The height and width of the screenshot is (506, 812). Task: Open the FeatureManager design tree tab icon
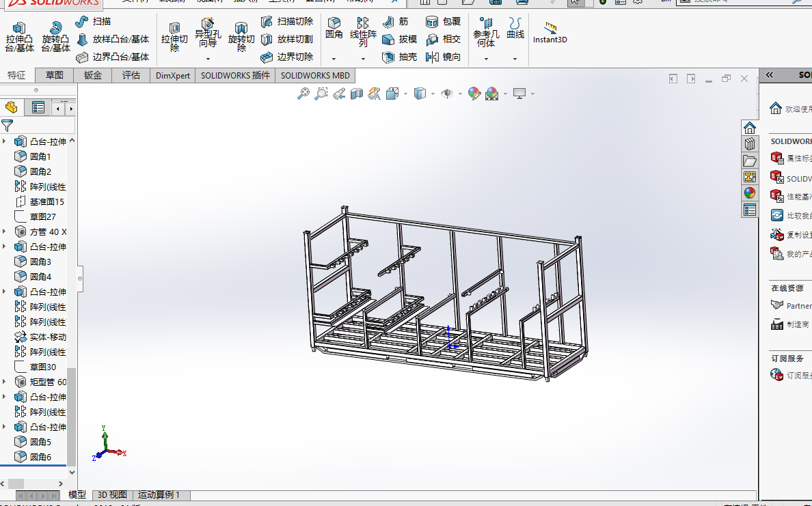(12, 108)
